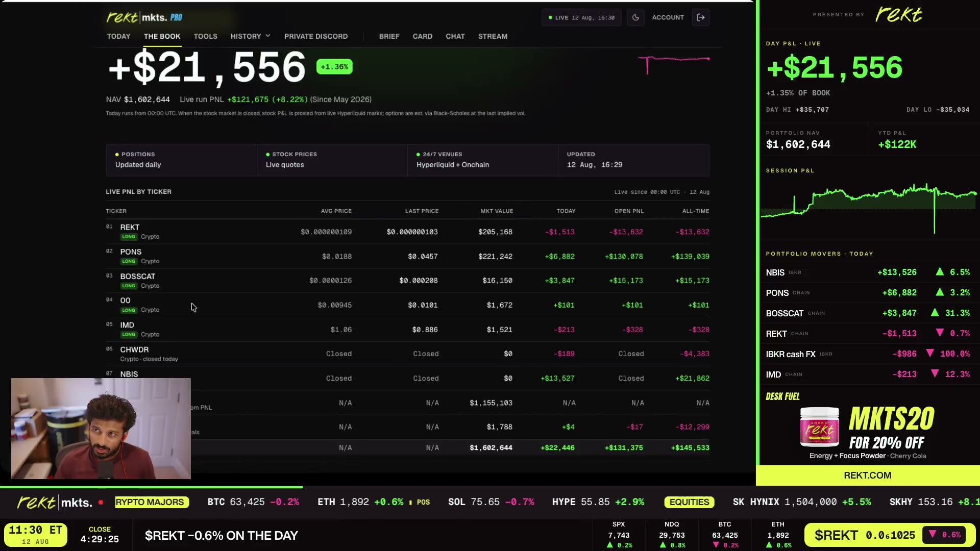Open the STREAM page
Viewport: 980px width, 551px height.
[x=493, y=36]
